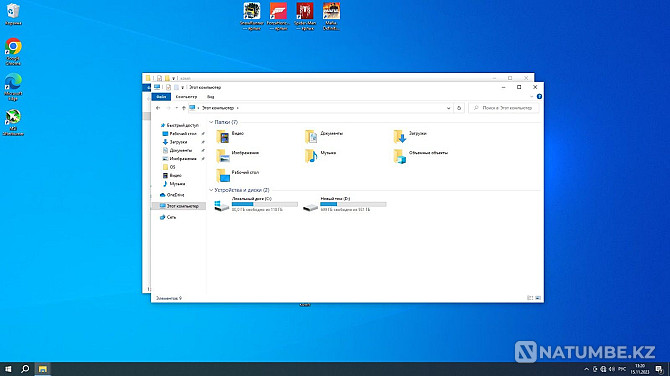The height and width of the screenshot is (376, 670).
Task: Open the Windows Start menu
Action: [8, 369]
